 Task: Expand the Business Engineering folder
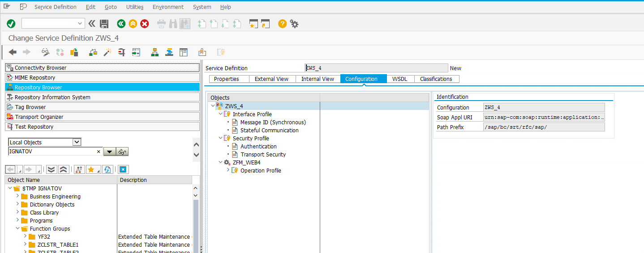(x=17, y=196)
